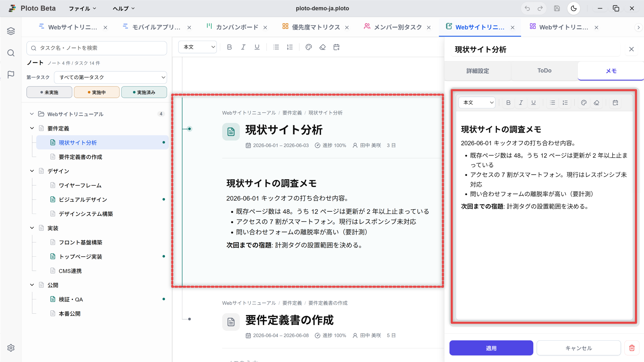Image resolution: width=644 pixels, height=362 pixels.
Task: Select ワイヤーフレーム in the tree
Action: [x=102, y=185]
